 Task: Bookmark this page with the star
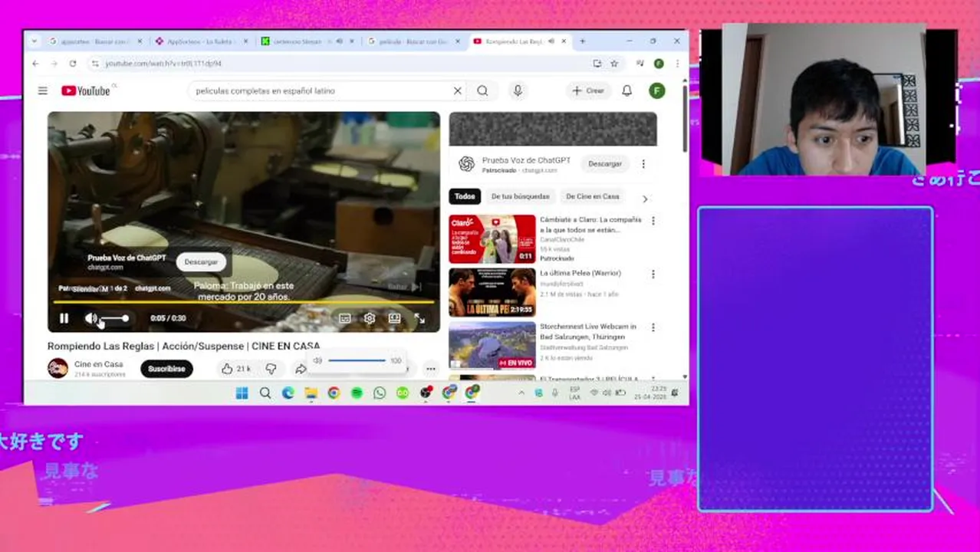(614, 64)
